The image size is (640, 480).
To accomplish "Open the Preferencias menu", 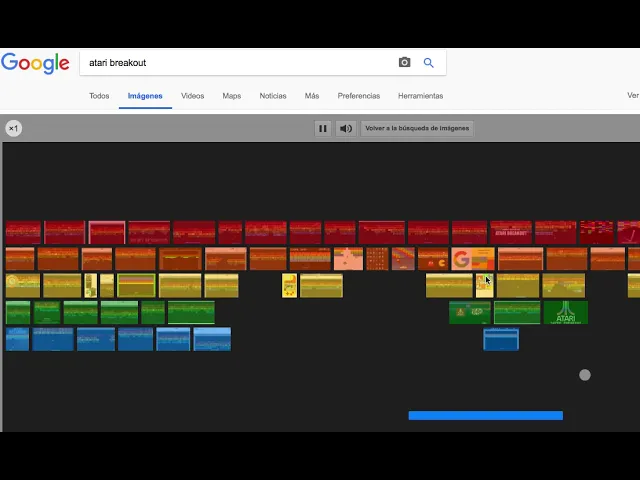I will (x=359, y=96).
